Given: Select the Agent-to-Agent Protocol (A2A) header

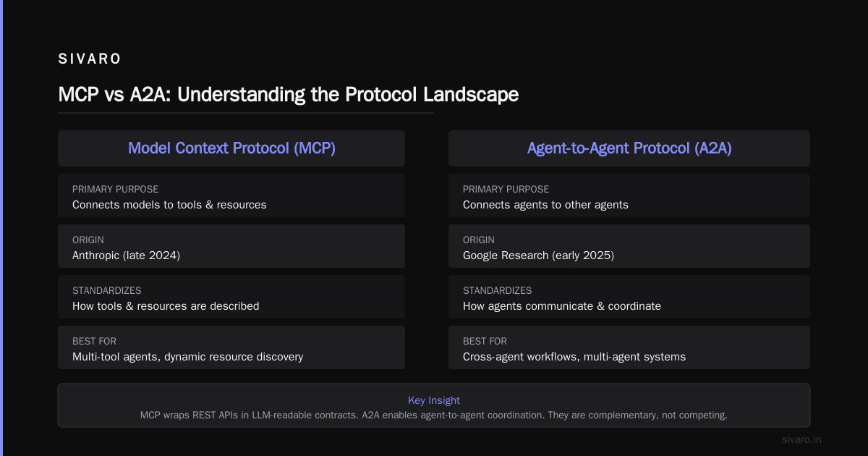Looking at the screenshot, I should point(629,148).
